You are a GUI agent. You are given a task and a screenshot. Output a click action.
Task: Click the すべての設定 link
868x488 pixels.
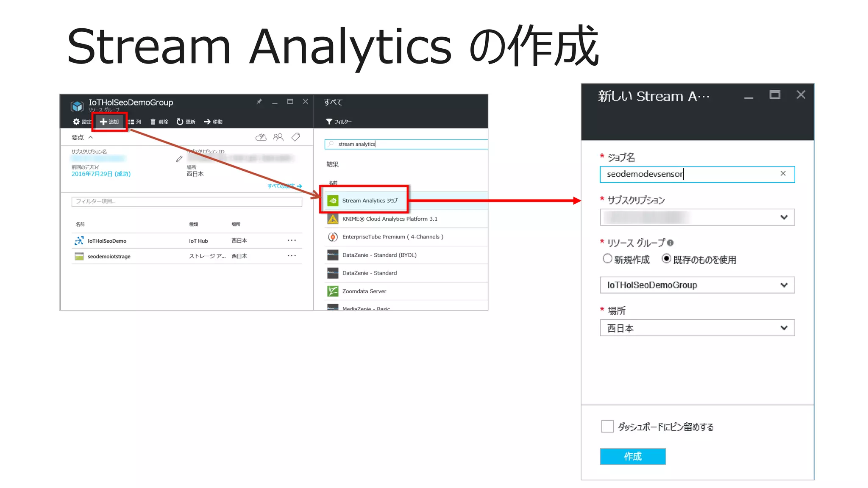point(285,186)
